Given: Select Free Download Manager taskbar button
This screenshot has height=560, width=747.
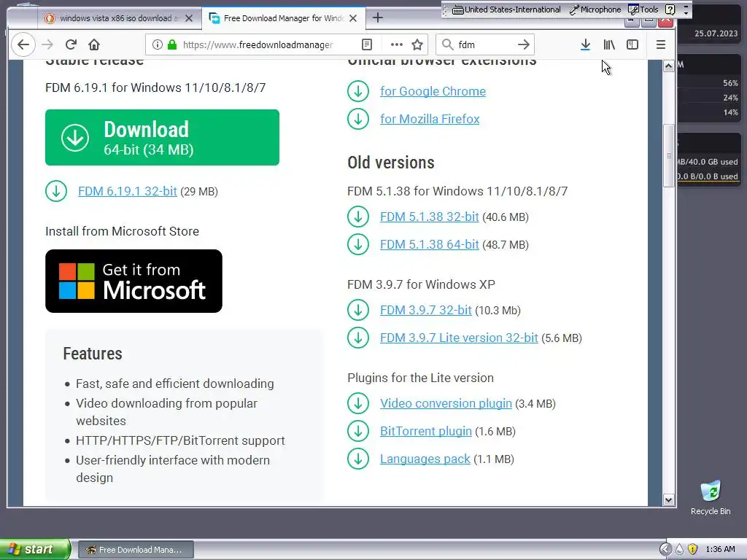Looking at the screenshot, I should tap(136, 550).
